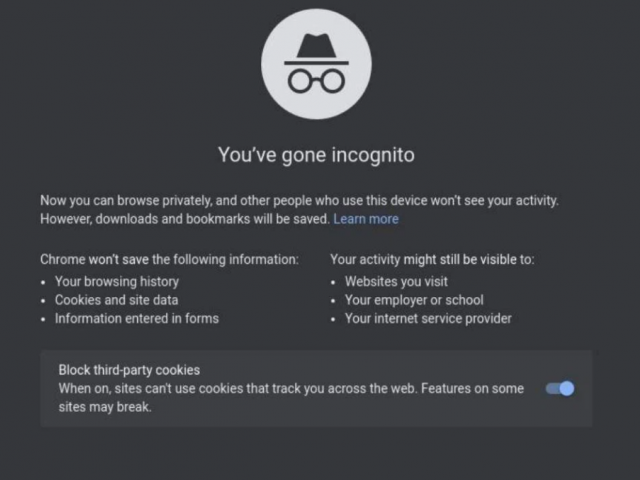Click the "Chrome won't save the following information" heading

(169, 260)
